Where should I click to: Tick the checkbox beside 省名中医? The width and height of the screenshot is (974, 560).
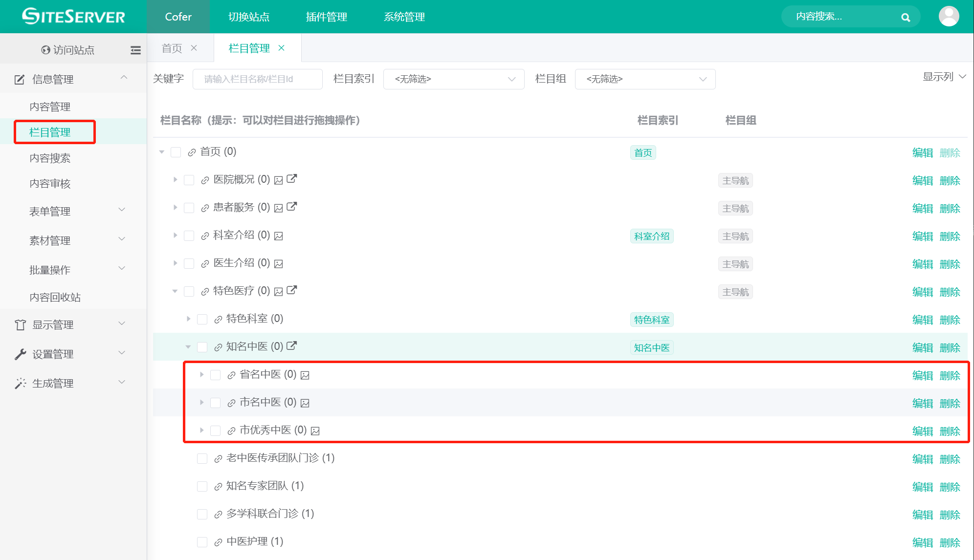215,375
